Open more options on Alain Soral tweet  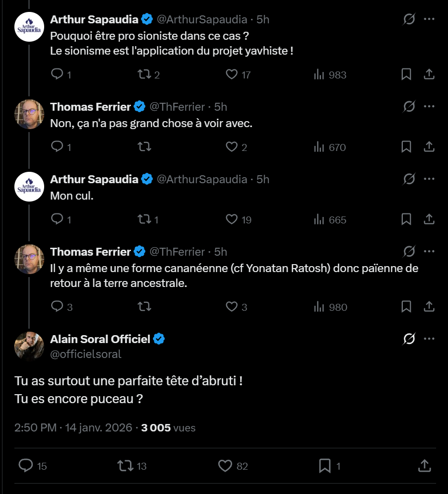429,339
